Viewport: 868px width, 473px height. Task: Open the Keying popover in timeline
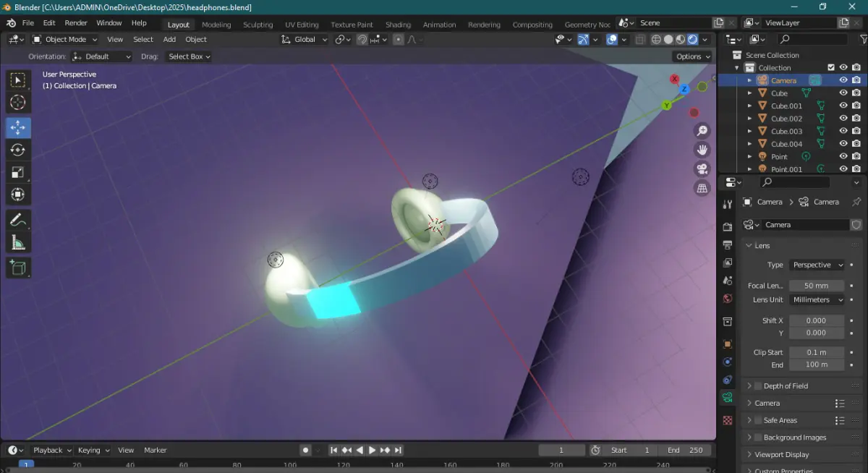click(93, 450)
